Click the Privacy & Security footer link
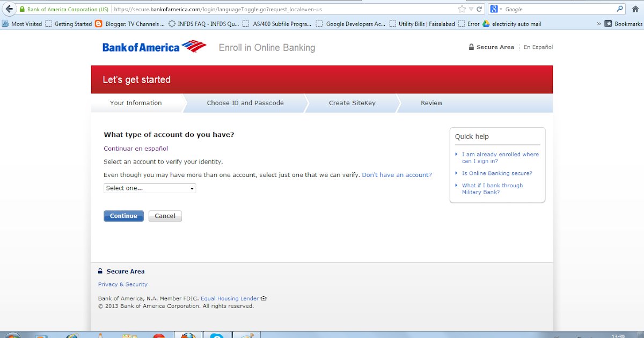Viewport: 644px width, 338px height. coord(123,284)
